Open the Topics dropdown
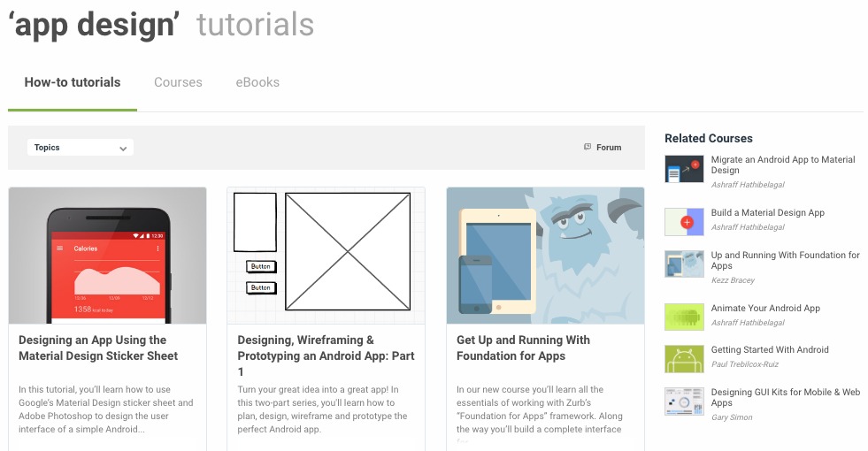 (x=81, y=147)
